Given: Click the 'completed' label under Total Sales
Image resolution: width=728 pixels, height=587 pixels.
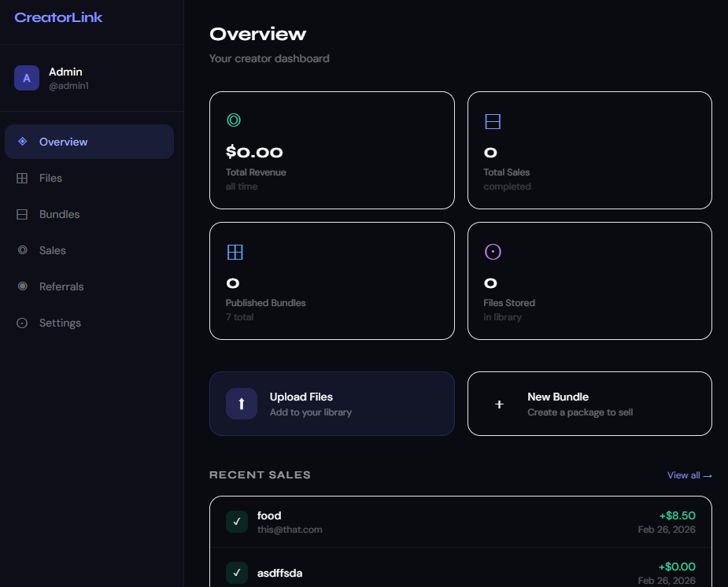Looking at the screenshot, I should (x=507, y=186).
